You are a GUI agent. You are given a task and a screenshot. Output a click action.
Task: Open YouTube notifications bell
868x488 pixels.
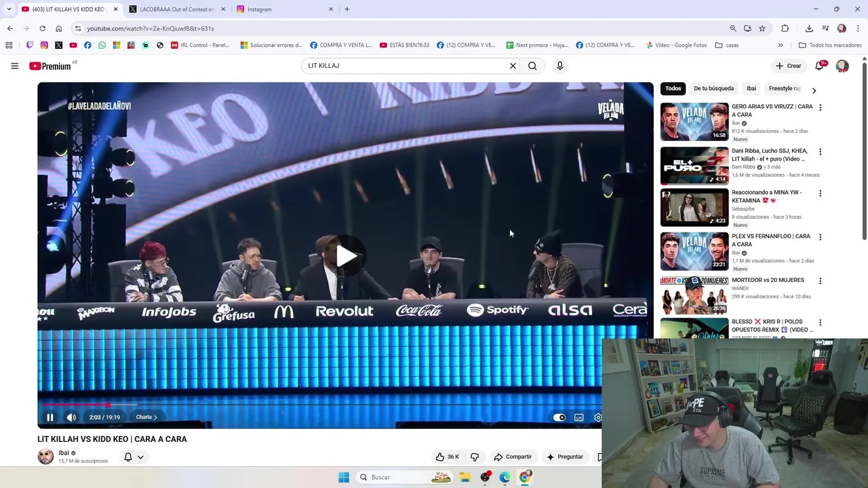[x=820, y=66]
